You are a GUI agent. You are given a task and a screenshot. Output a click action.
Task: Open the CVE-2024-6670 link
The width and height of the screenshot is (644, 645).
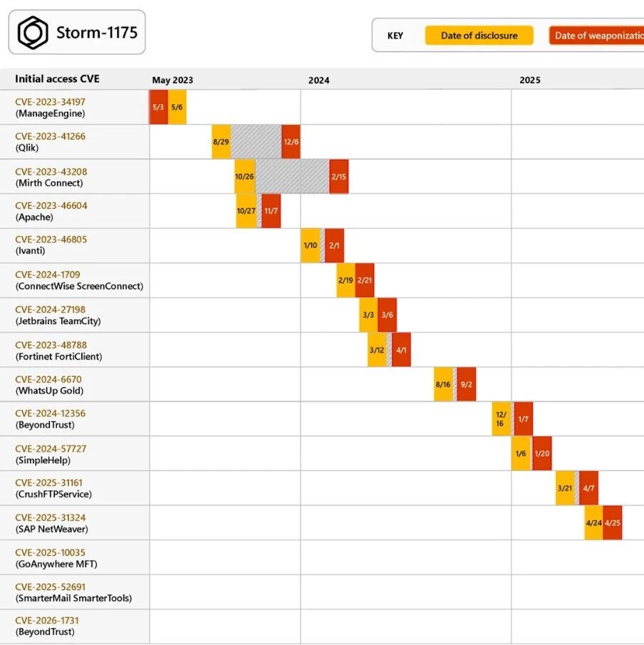pyautogui.click(x=48, y=379)
